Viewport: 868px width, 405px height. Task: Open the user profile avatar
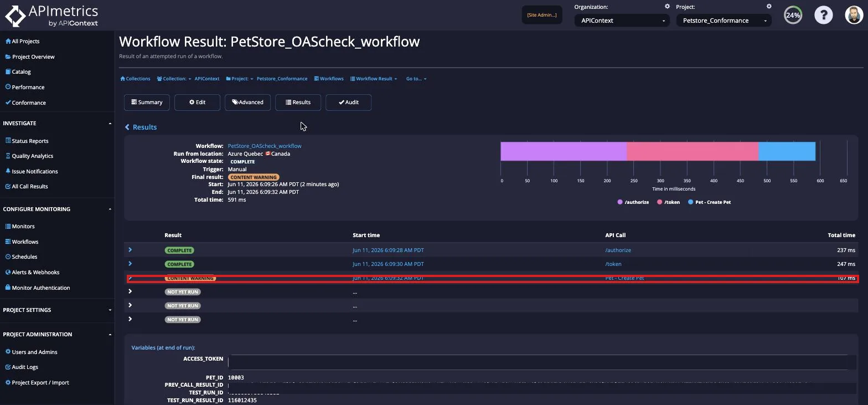(854, 15)
